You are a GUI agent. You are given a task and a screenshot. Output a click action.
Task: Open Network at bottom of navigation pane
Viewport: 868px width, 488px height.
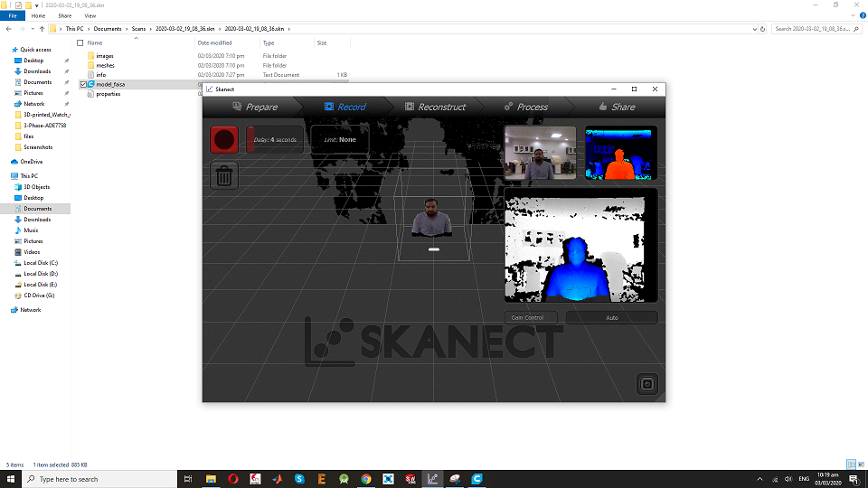pyautogui.click(x=31, y=310)
